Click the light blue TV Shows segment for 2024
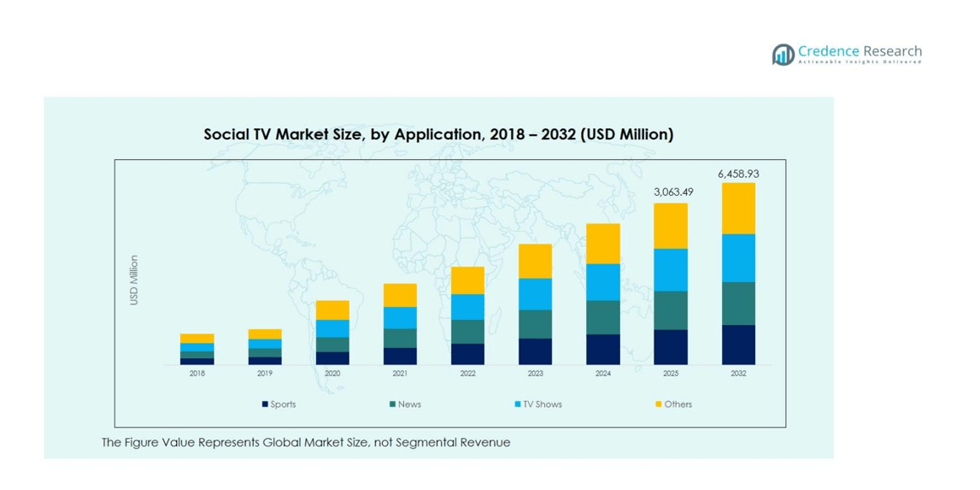The image size is (980, 490). pos(603,281)
